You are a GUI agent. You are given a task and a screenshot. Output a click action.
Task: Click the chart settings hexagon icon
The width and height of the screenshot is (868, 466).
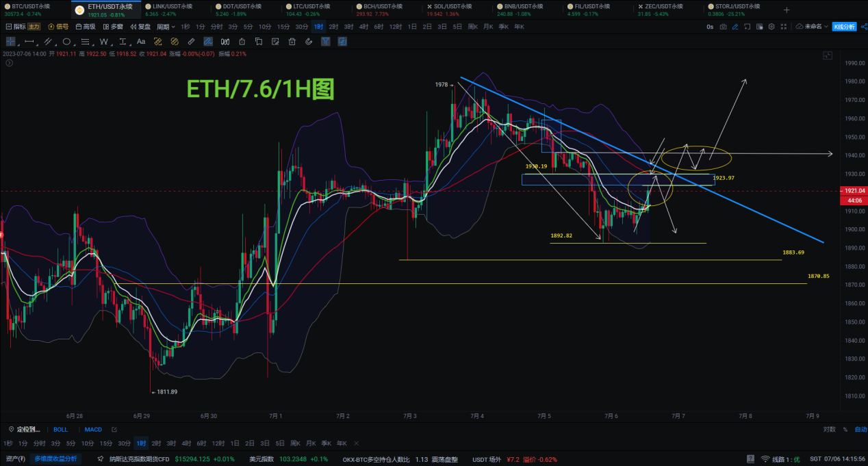pyautogui.click(x=771, y=27)
